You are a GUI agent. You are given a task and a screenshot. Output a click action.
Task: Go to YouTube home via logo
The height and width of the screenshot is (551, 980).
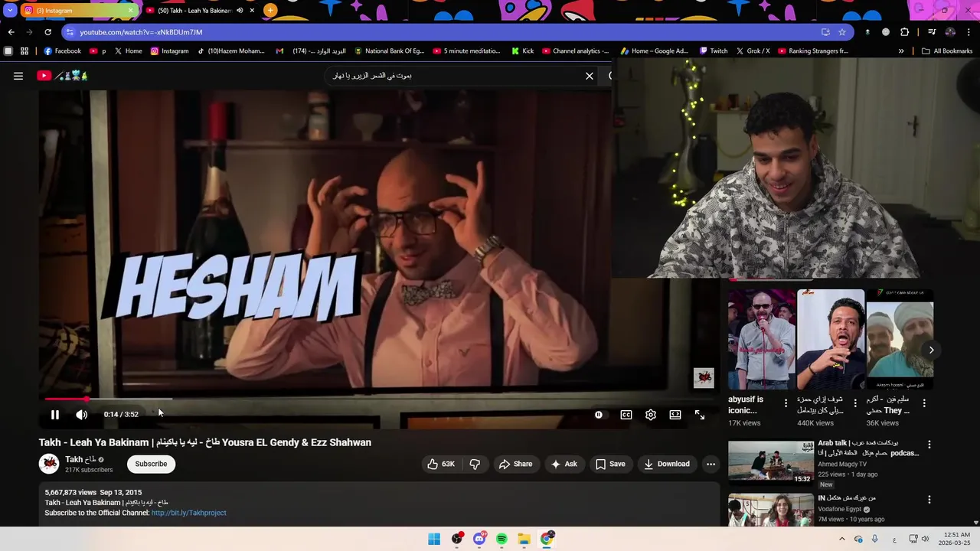(63, 76)
